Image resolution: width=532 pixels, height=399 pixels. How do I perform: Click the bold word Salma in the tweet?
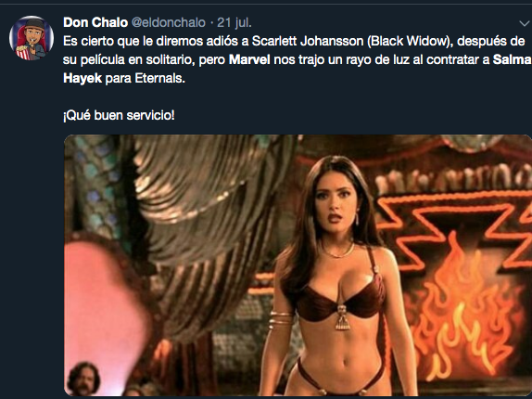(x=513, y=59)
